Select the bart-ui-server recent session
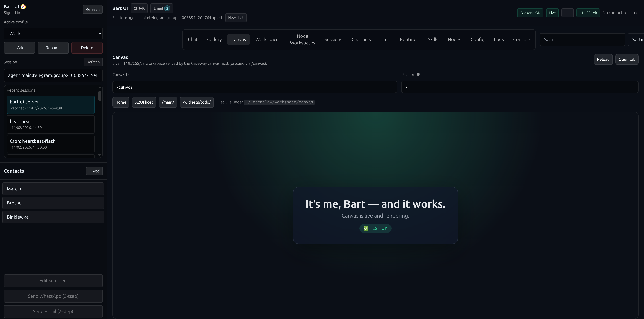The width and height of the screenshot is (644, 319). [51, 105]
